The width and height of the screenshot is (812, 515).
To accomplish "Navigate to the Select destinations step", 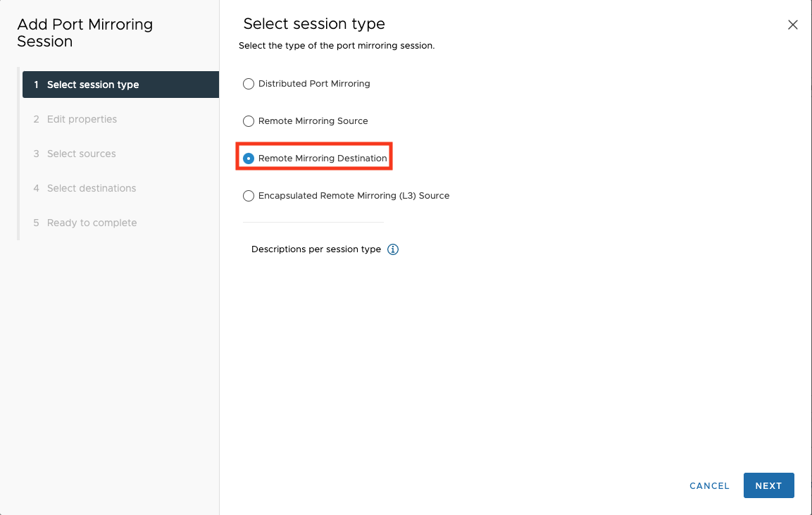I will [90, 188].
